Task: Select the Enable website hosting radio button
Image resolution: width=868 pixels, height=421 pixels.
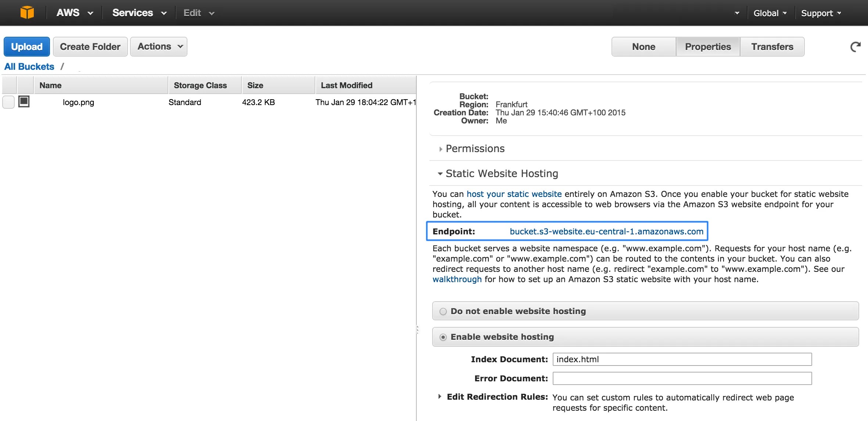Action: [443, 337]
